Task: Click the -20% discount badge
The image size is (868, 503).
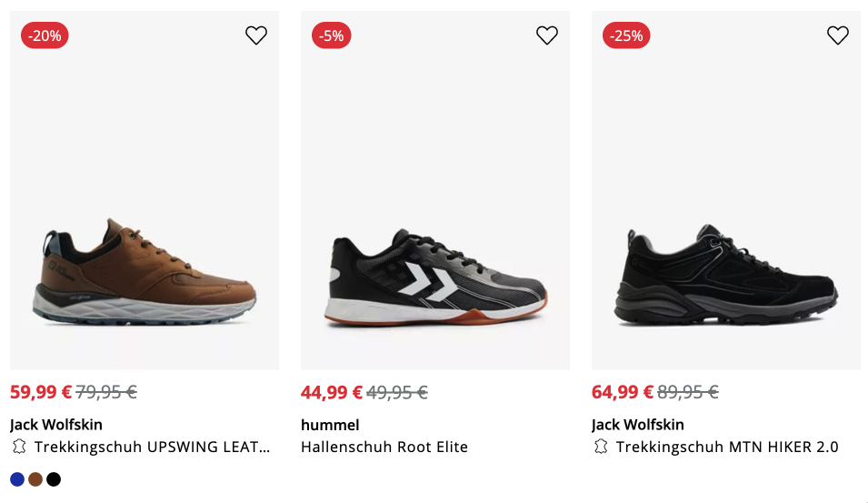Action: [x=45, y=35]
